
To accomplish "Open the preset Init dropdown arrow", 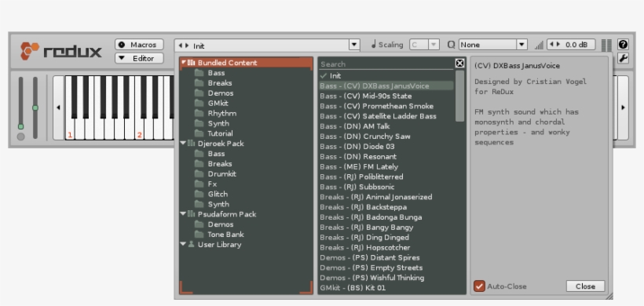I will pos(354,46).
